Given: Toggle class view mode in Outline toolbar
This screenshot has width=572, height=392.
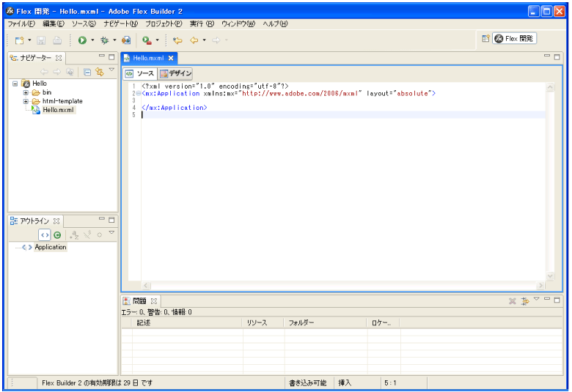Looking at the screenshot, I should click(x=57, y=235).
